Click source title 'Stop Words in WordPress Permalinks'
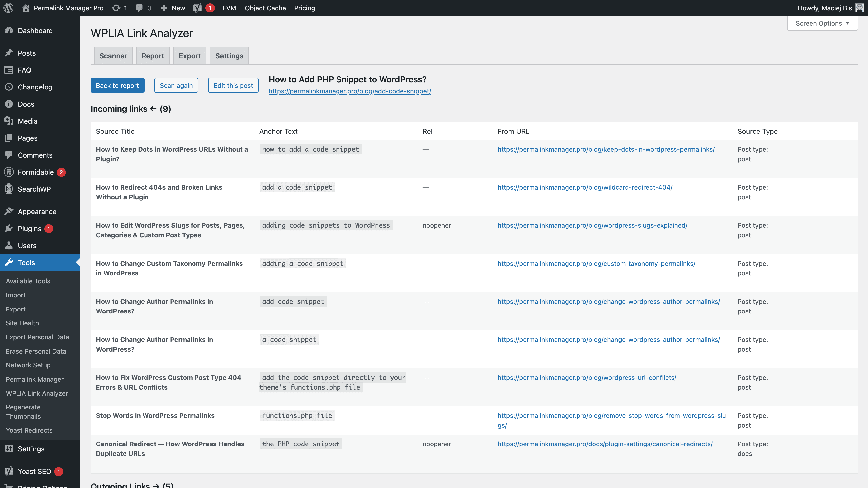 tap(155, 416)
